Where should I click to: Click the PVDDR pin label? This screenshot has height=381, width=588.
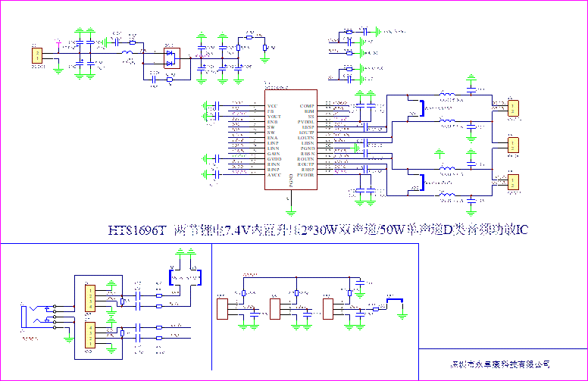305,175
